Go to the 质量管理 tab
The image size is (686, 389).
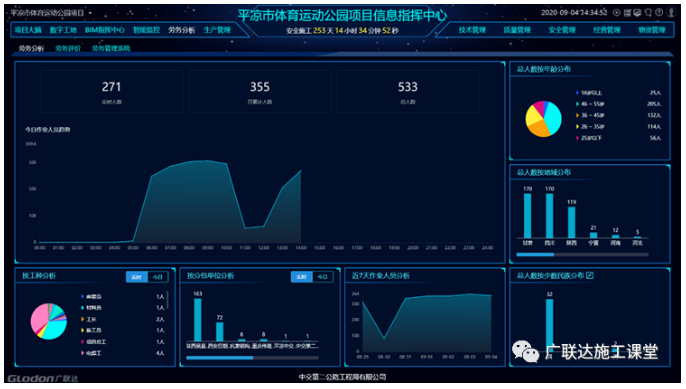(517, 30)
